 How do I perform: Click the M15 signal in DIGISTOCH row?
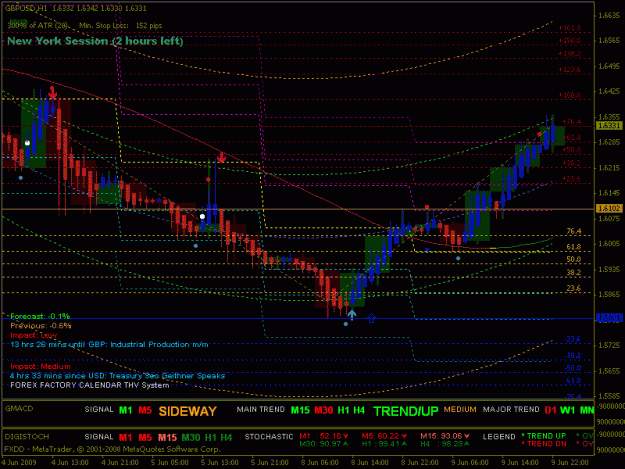(167, 438)
